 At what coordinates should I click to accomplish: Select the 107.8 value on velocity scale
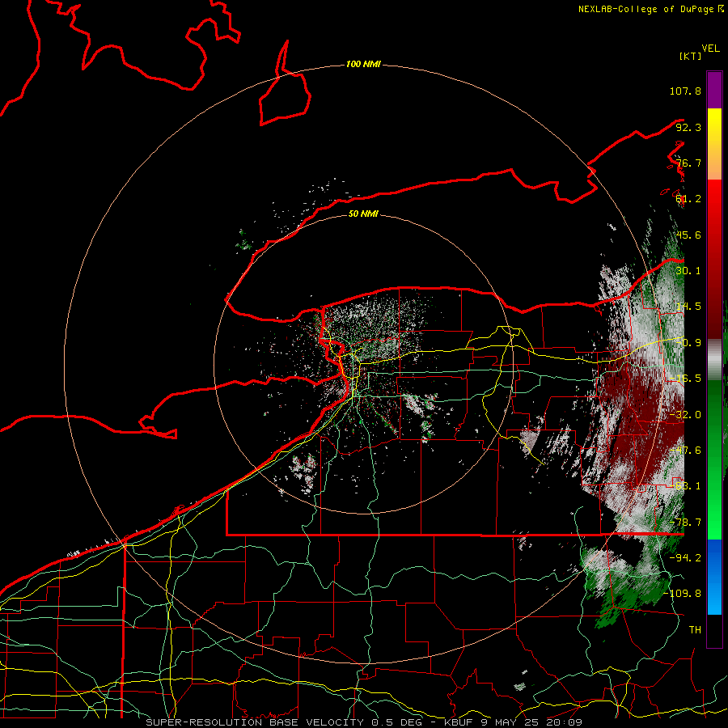[685, 91]
